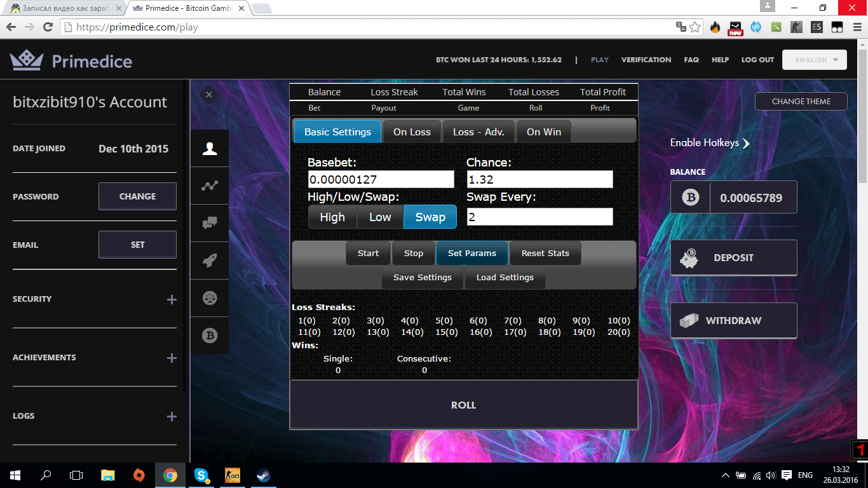Click the ROLL button

[464, 405]
